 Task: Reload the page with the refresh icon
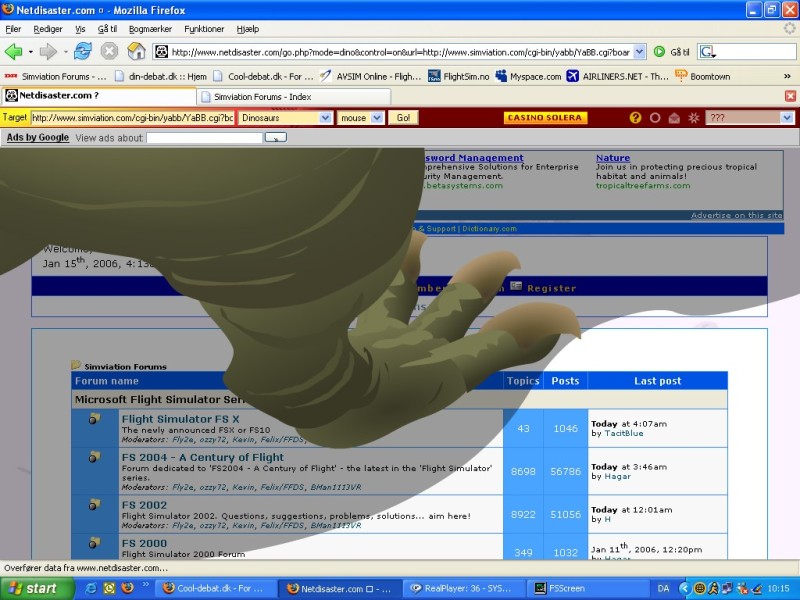(83, 52)
